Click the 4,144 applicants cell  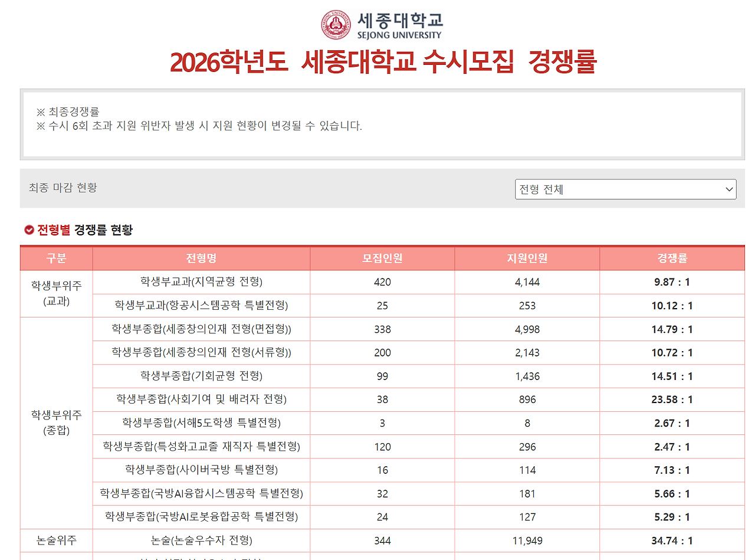527,282
